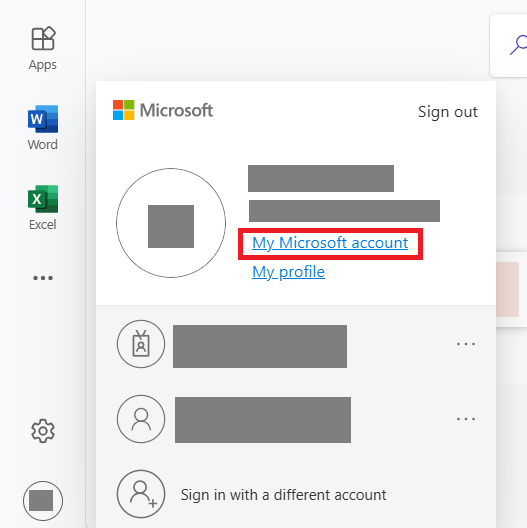Launch Excel from the sidebar

[x=43, y=207]
